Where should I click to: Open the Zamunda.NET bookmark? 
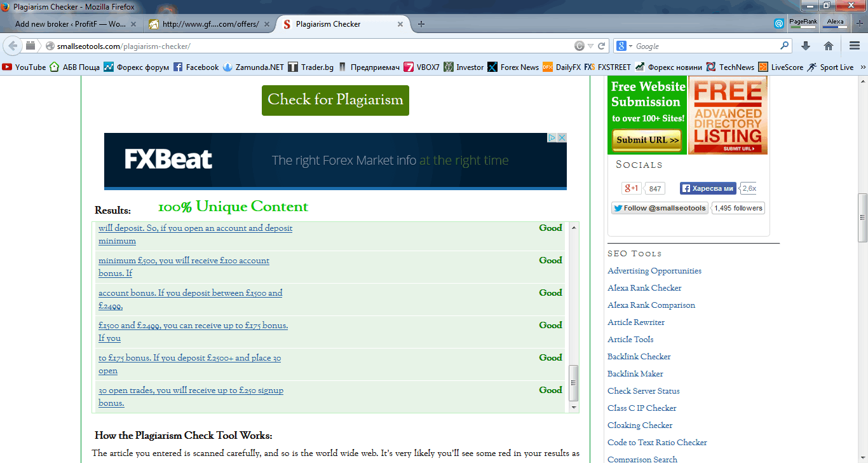[x=253, y=67]
